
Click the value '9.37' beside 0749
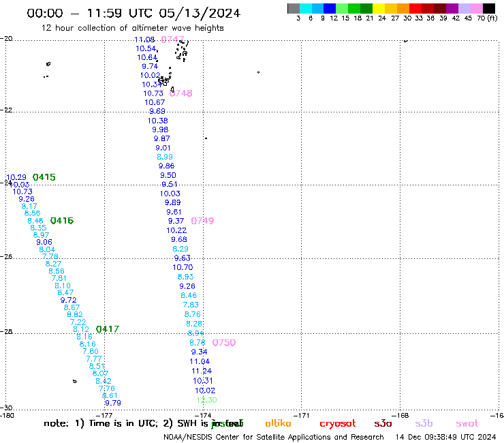[x=176, y=221]
